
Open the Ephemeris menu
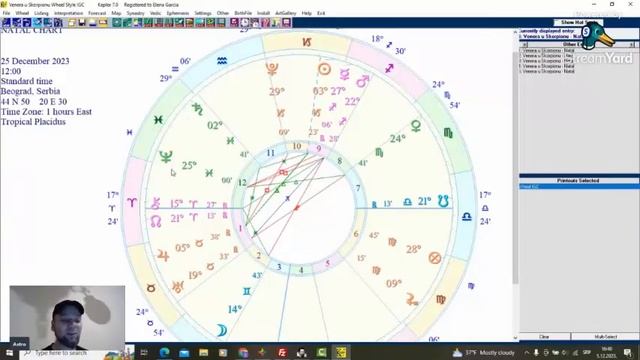[178, 13]
